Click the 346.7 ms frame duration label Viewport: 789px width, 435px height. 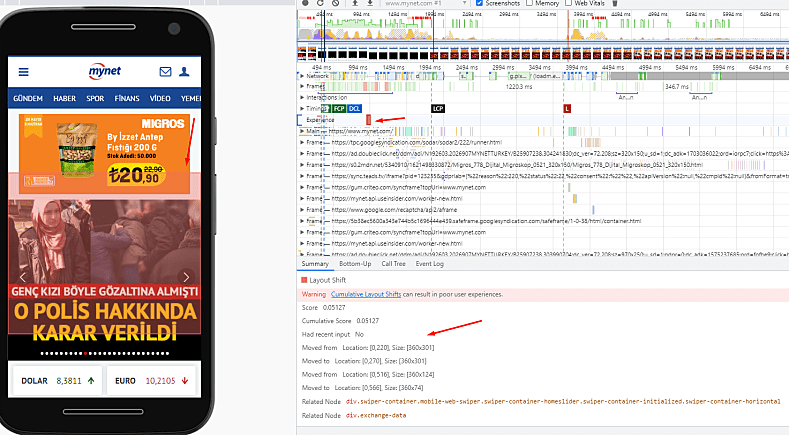[x=677, y=87]
